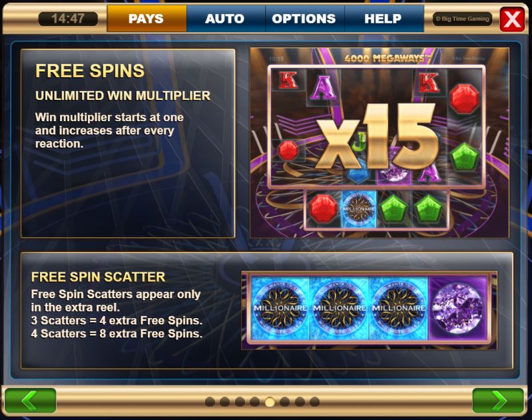
Task: Close the paytable with the red X
Action: click(x=512, y=19)
